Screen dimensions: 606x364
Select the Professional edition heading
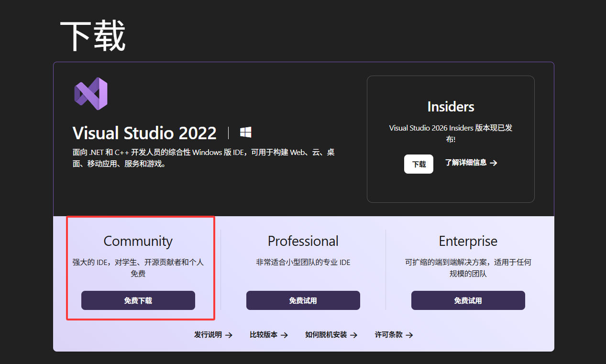(x=303, y=241)
